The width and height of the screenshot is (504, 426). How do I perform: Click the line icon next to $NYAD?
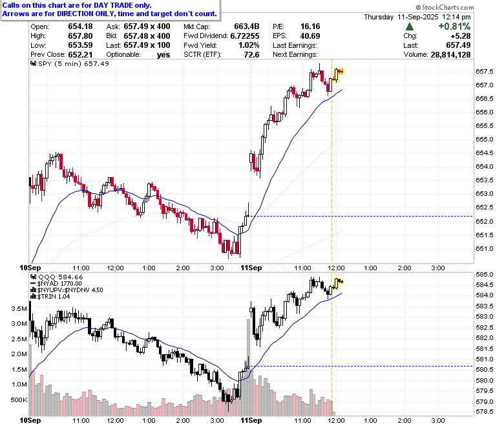coord(34,284)
